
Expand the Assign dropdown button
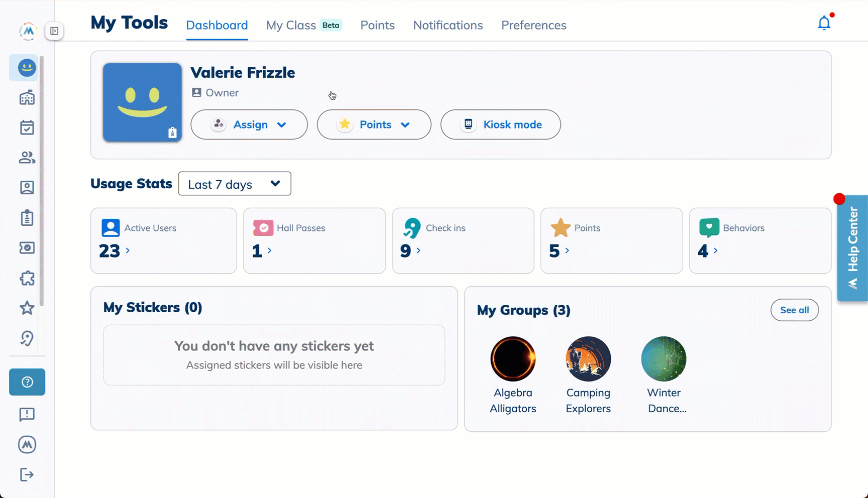(x=249, y=125)
